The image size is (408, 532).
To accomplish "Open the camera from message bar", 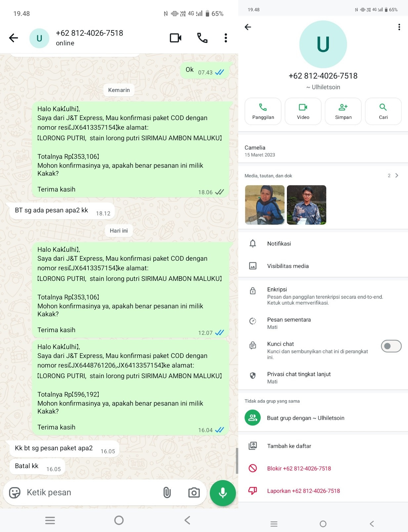I will coord(194,493).
